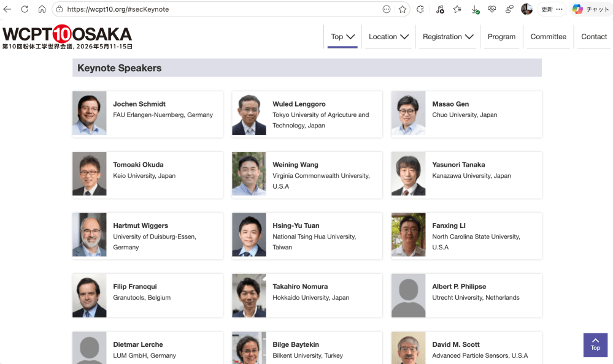Add this page to favorites
Image resolution: width=613 pixels, height=364 pixels.
(x=403, y=9)
